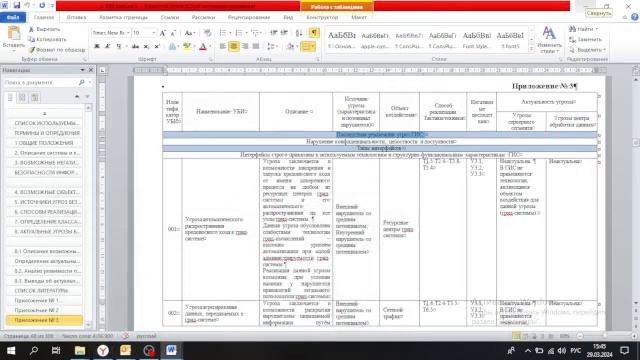Open text highlight color picker

pyautogui.click(x=187, y=47)
